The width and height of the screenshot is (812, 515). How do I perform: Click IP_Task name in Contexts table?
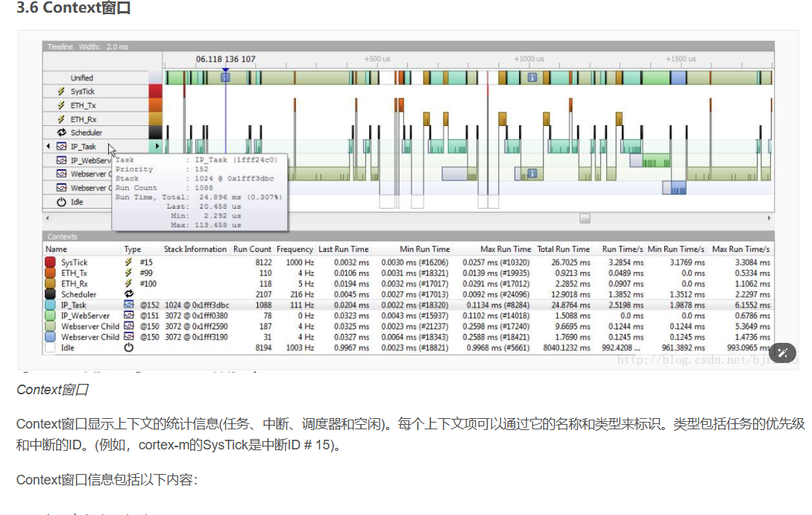[74, 305]
